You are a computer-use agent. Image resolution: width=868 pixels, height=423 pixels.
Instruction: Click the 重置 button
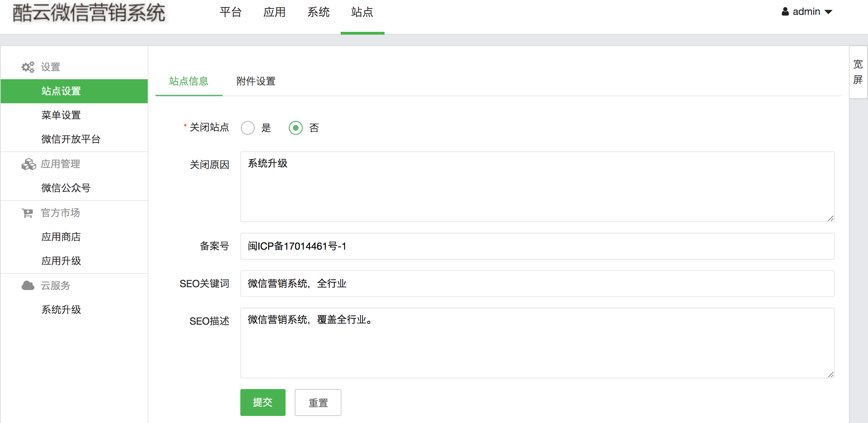tap(318, 402)
